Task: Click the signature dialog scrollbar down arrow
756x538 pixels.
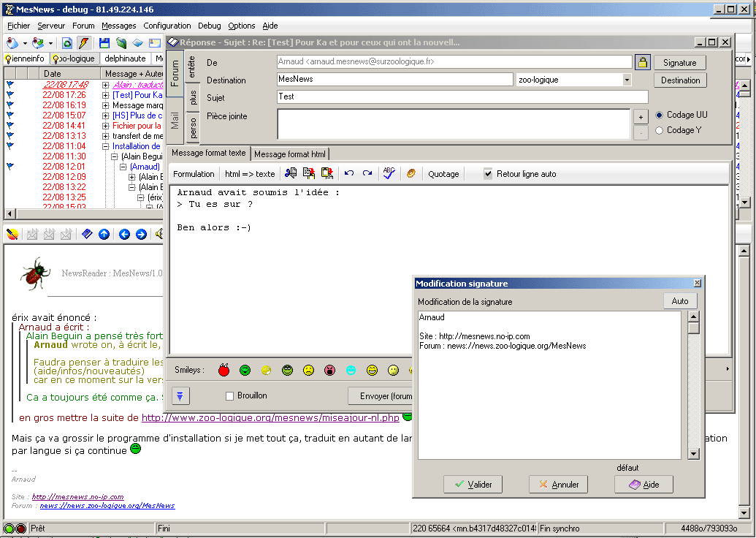Action: (x=693, y=453)
